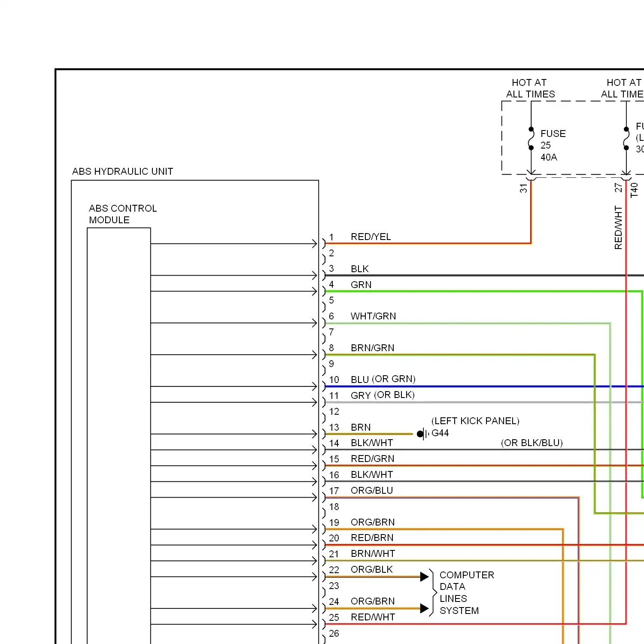
Task: Click the BLU (OR GRN) label at pin 10
Action: coord(383,380)
